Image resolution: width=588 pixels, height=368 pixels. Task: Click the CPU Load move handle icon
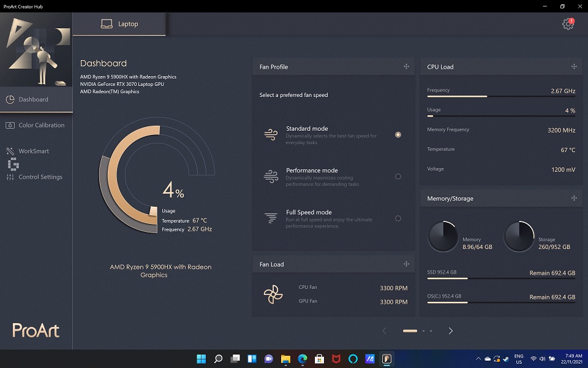tap(574, 66)
